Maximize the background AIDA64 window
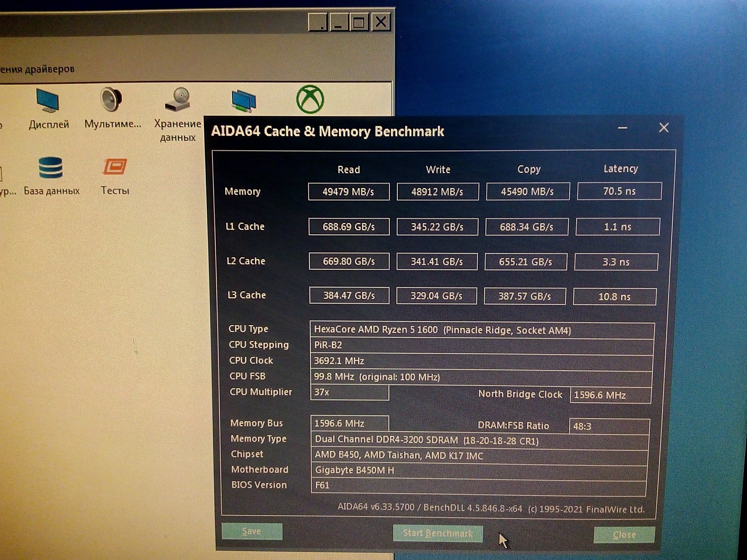The height and width of the screenshot is (560, 747). (359, 22)
